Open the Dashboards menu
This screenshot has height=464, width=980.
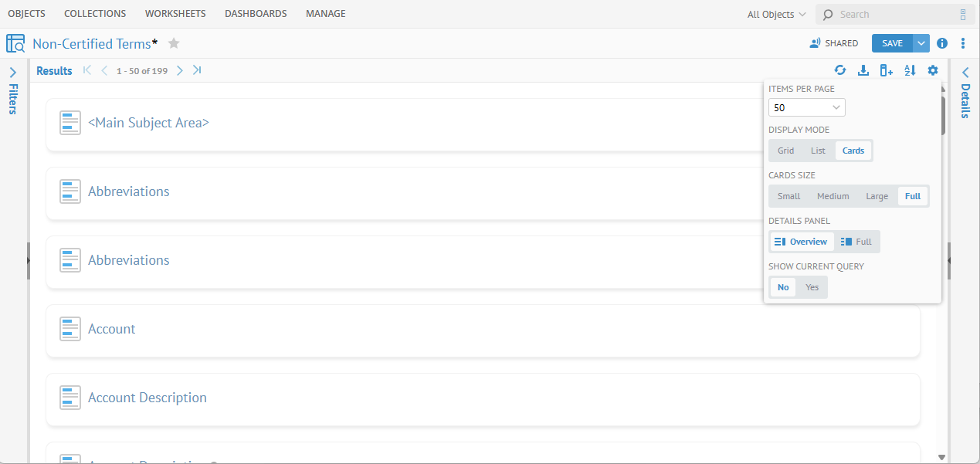point(256,14)
